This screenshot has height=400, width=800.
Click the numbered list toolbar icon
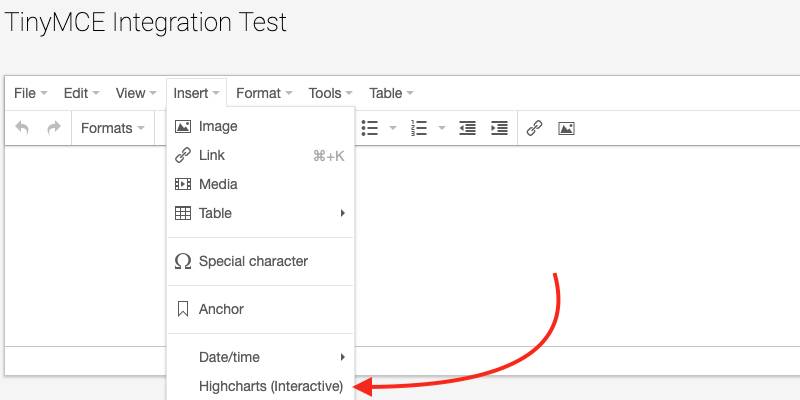[x=420, y=128]
